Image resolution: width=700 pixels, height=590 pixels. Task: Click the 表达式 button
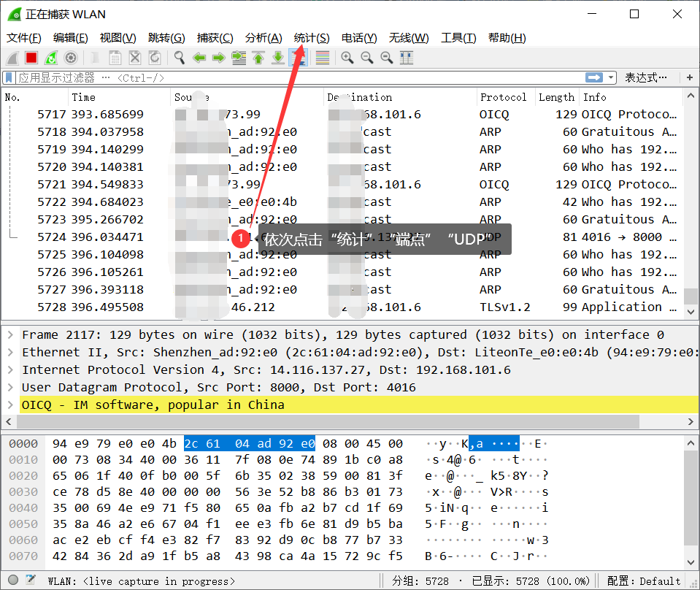(x=645, y=77)
